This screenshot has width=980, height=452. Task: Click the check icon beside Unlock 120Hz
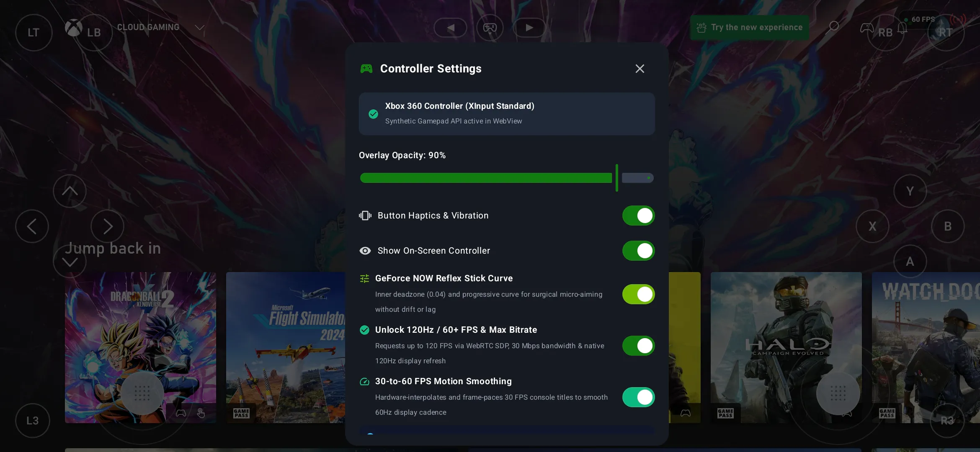click(x=365, y=330)
